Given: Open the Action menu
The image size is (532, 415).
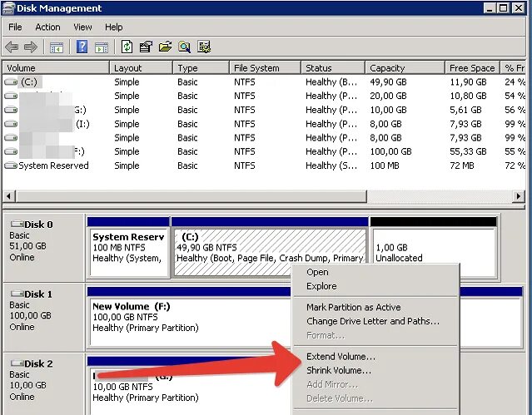Looking at the screenshot, I should pyautogui.click(x=47, y=27).
